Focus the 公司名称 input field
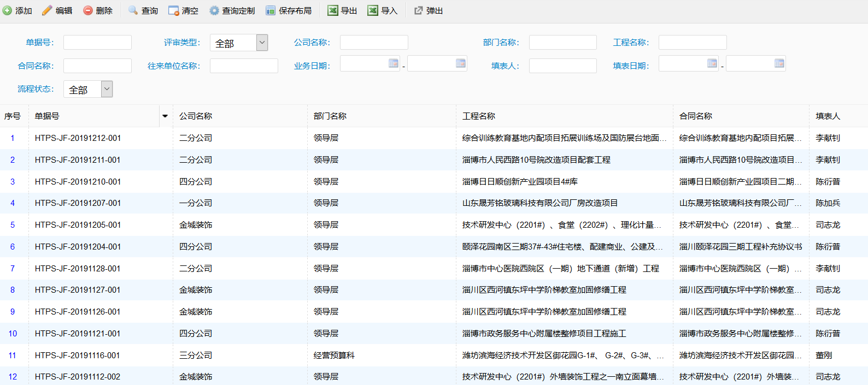Screen dimensions: 868x385 [x=374, y=43]
